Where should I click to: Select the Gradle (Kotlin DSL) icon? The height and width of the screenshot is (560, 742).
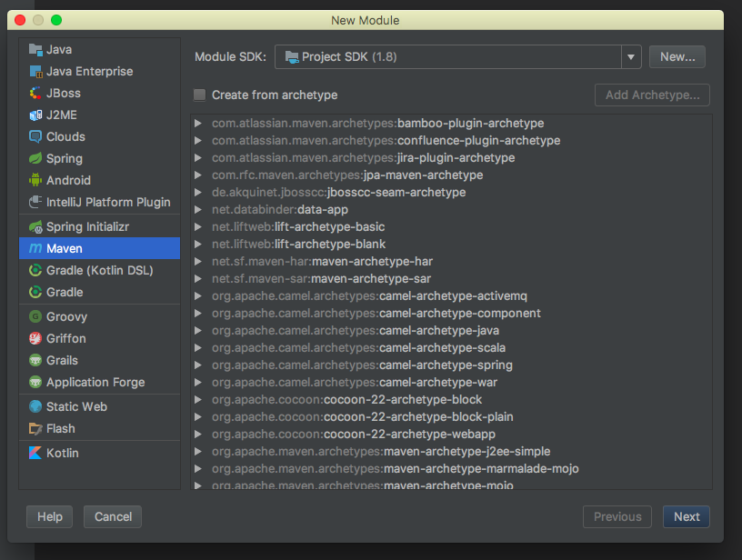35,270
